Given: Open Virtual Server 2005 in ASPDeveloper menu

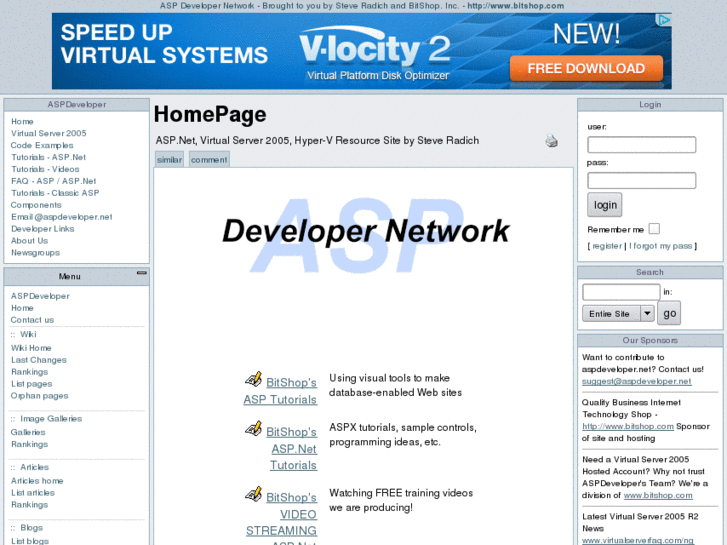Looking at the screenshot, I should [x=49, y=133].
